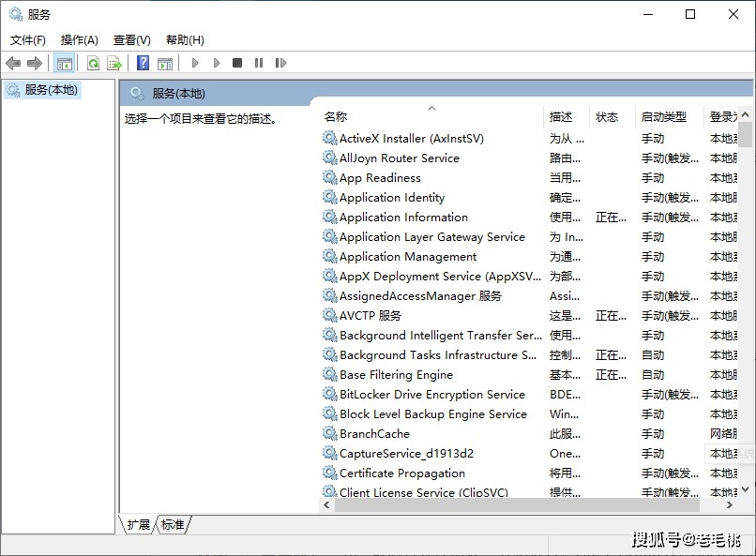Image resolution: width=756 pixels, height=556 pixels.
Task: Select the Application Information service
Action: coord(529,218)
